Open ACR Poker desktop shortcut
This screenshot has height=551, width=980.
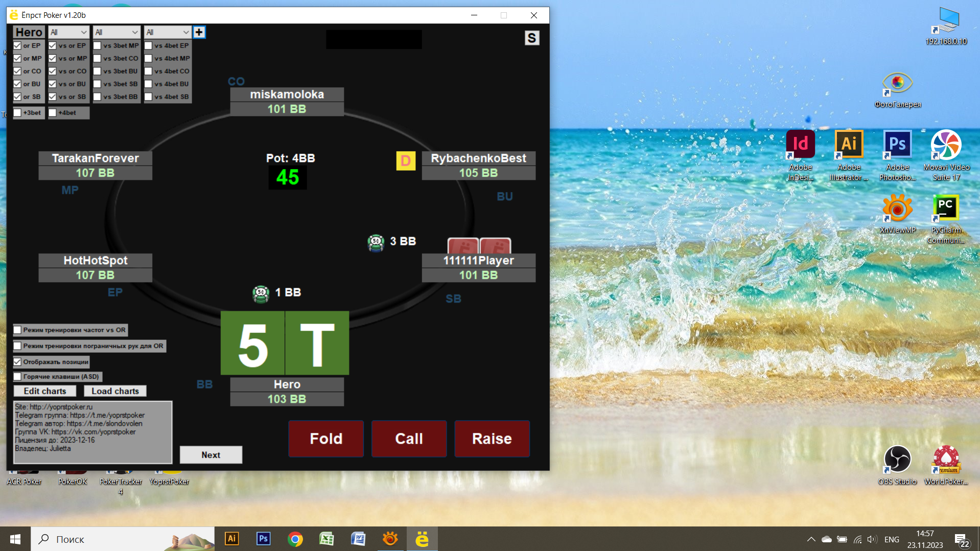24,479
